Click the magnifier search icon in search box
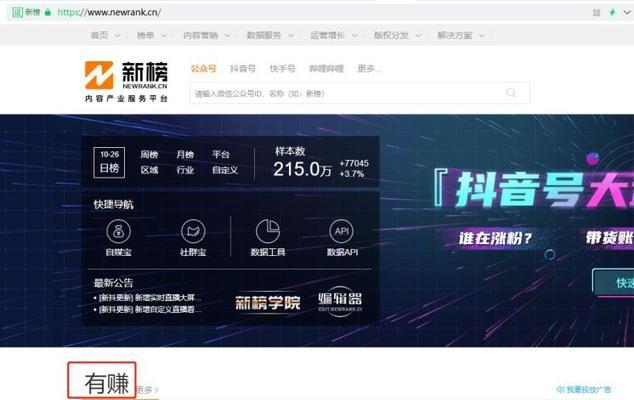Viewport: 634px width, 400px height. tap(511, 93)
